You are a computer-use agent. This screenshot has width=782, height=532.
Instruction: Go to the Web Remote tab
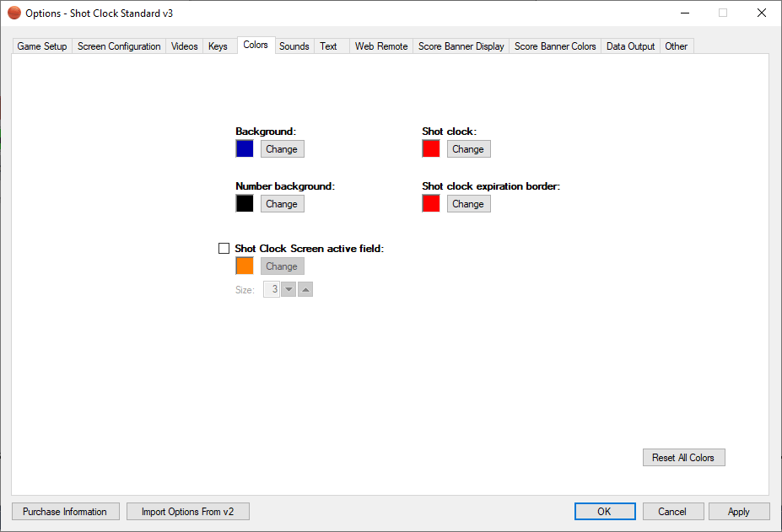(381, 46)
